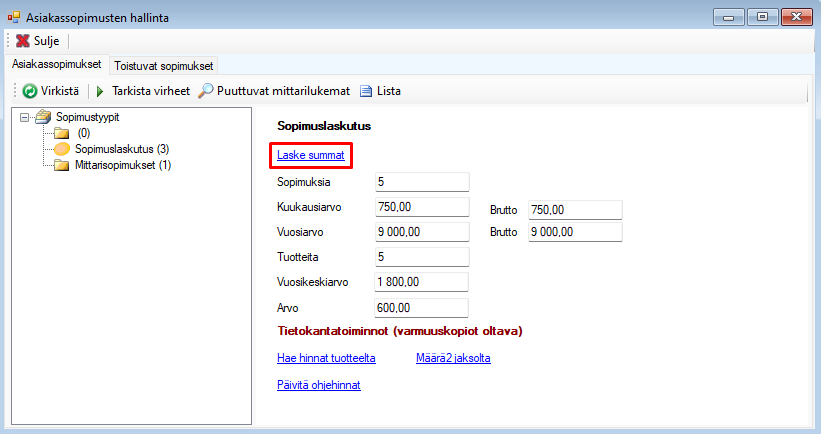Image resolution: width=821 pixels, height=434 pixels.
Task: Click the Arvo field
Action: click(421, 308)
